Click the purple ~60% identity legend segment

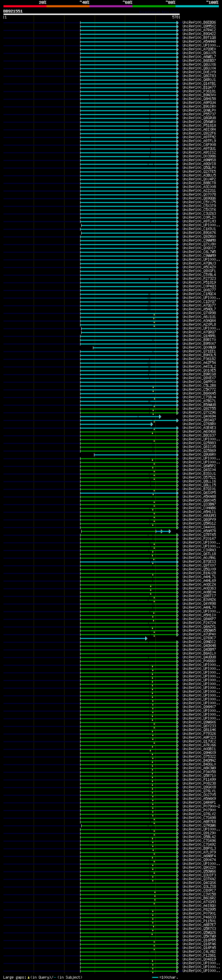tap(111, 6)
